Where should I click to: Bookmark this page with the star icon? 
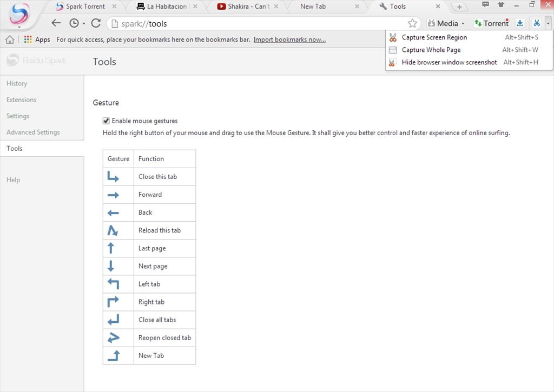point(412,23)
